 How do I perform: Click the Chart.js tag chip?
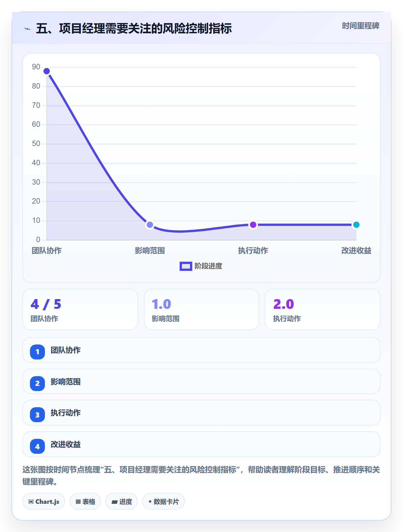[44, 501]
